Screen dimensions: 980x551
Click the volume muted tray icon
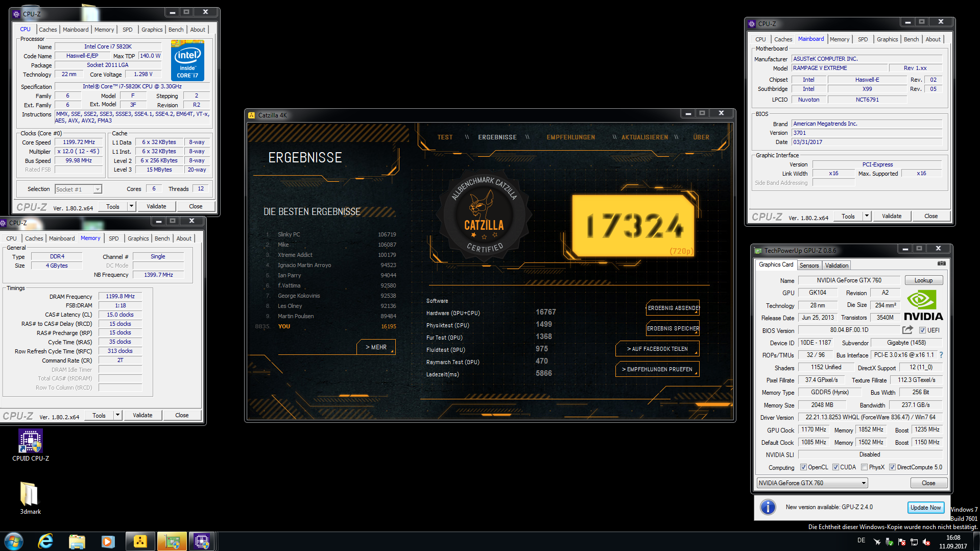pos(926,542)
